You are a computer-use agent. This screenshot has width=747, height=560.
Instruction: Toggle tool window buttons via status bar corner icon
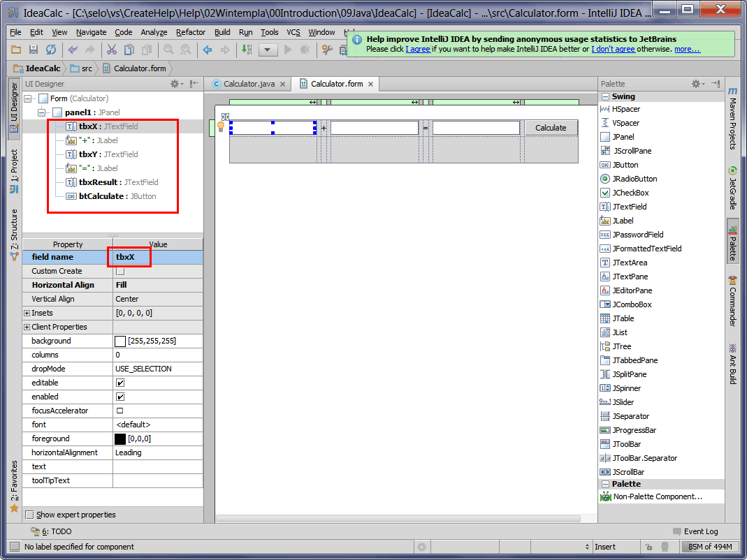click(x=15, y=547)
